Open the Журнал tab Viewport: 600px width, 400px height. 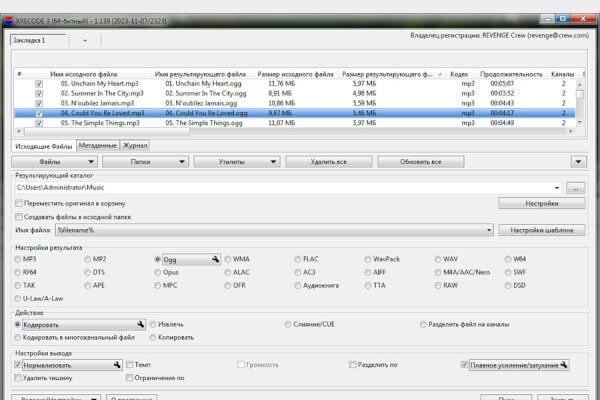pyautogui.click(x=135, y=145)
